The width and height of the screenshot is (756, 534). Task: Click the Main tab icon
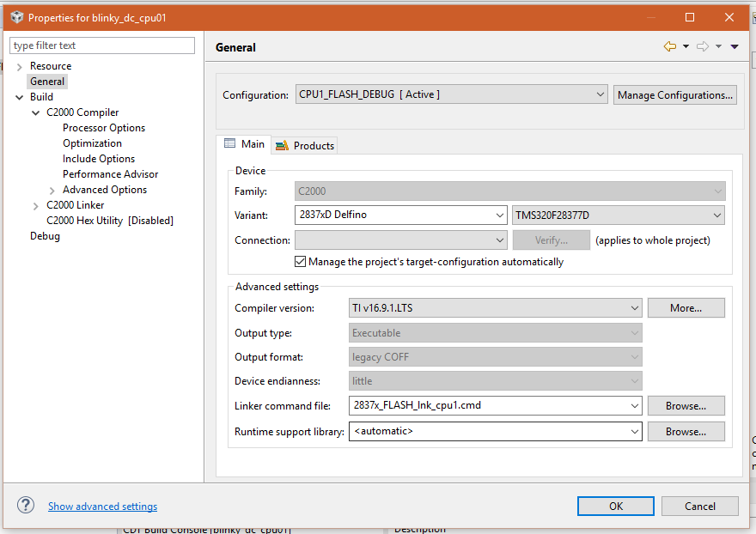tap(230, 143)
